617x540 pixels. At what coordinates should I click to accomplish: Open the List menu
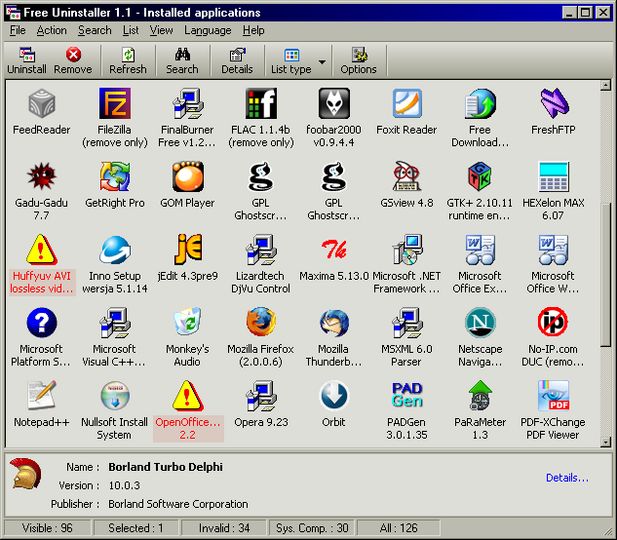click(131, 30)
